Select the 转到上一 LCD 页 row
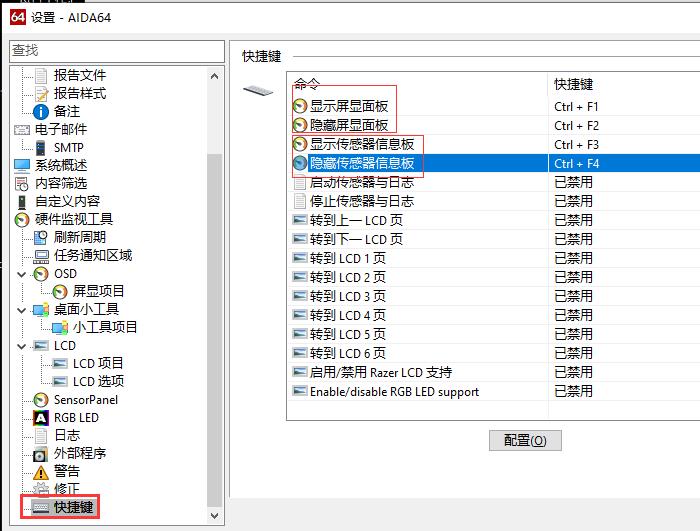This screenshot has height=531, width=700. pos(493,221)
